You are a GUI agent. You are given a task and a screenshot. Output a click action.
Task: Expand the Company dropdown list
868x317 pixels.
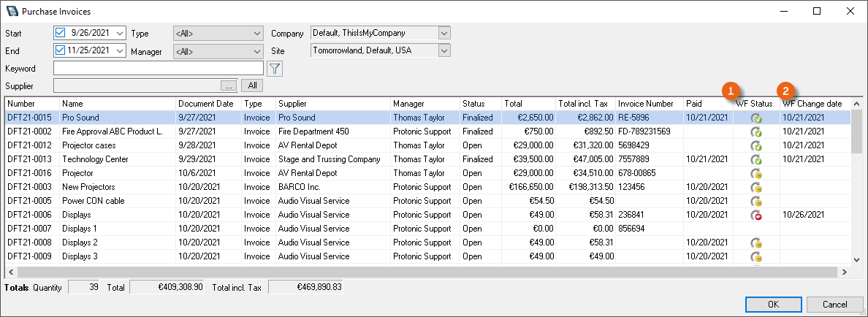point(444,33)
